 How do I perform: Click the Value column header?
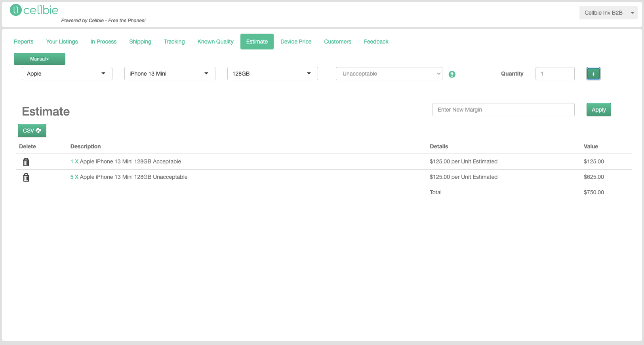591,146
